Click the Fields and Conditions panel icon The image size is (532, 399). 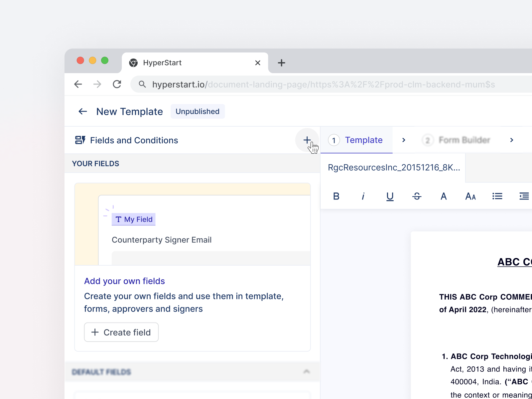click(x=80, y=140)
